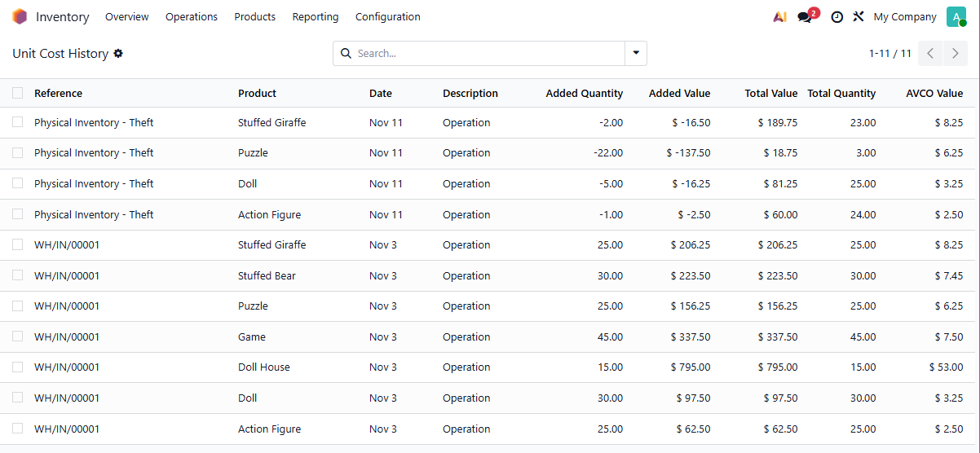This screenshot has width=980, height=453.
Task: Check the Doll House row checkbox
Action: tap(18, 367)
